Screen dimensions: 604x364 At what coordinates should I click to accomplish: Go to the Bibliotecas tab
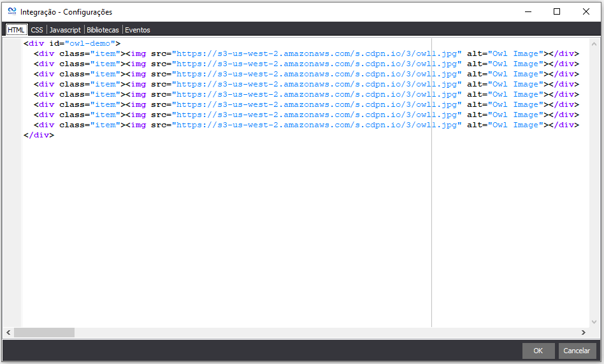tap(103, 30)
